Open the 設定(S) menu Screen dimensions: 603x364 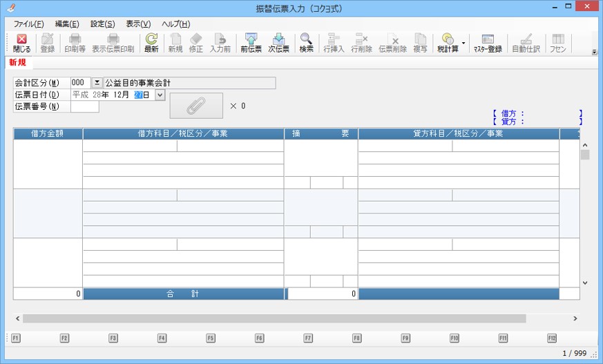[x=102, y=23]
